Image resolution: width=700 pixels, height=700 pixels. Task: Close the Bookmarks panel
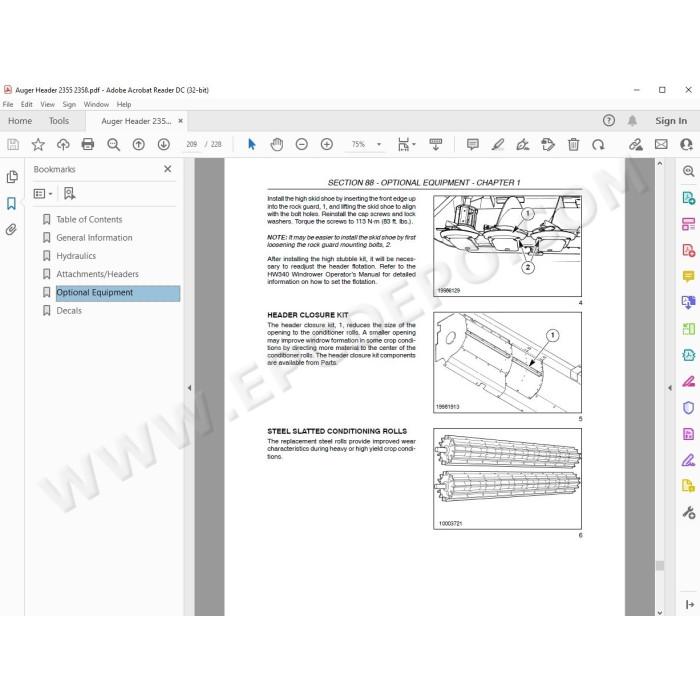coord(167,169)
